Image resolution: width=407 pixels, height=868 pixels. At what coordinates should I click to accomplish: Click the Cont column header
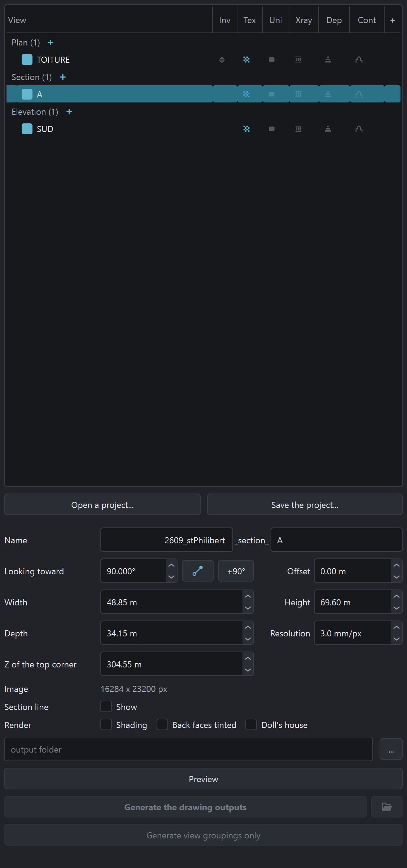click(367, 20)
